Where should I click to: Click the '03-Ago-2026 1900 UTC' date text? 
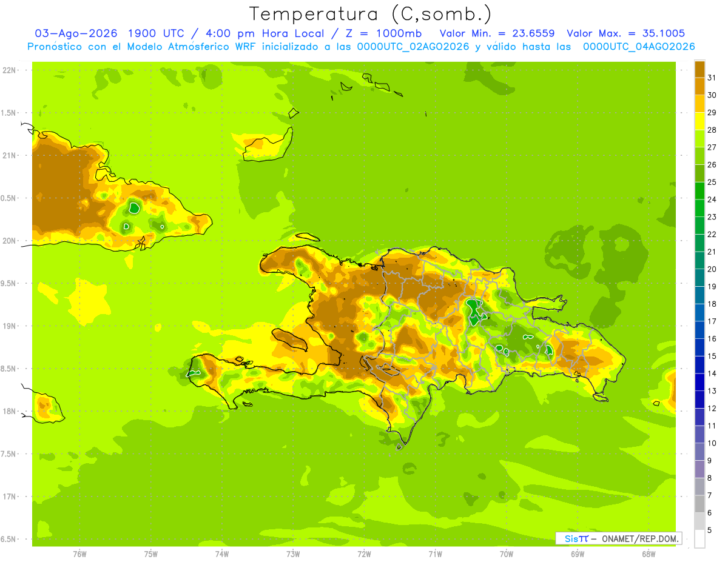pyautogui.click(x=108, y=33)
